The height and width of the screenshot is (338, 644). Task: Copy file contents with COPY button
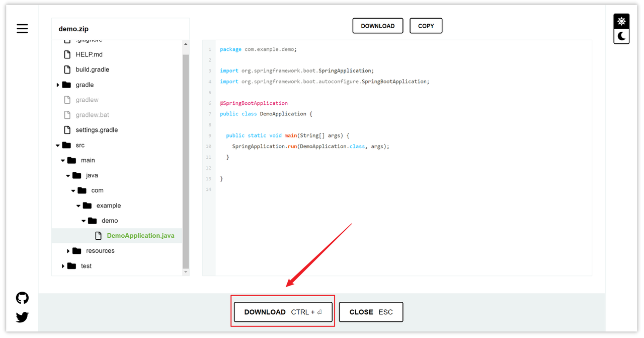(426, 26)
